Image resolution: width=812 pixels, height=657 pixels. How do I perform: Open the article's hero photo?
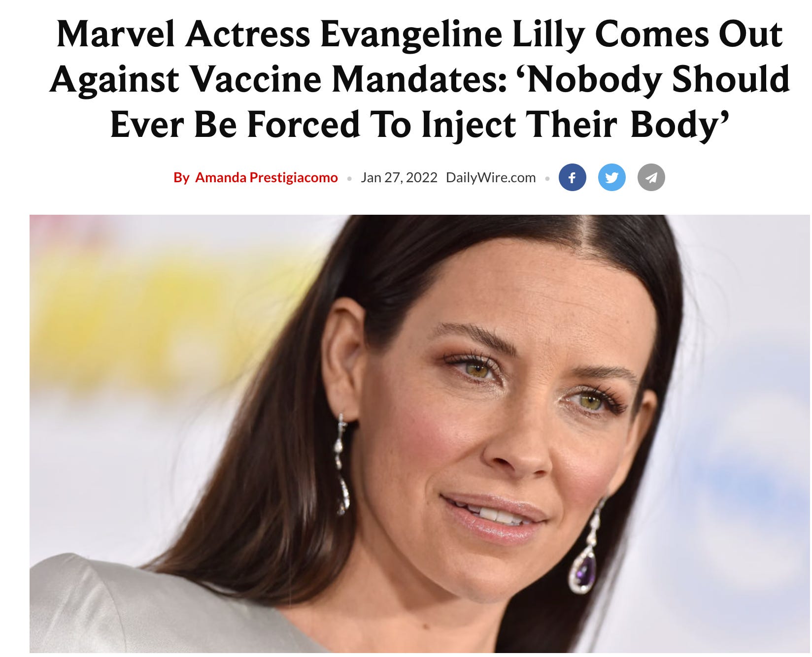pyautogui.click(x=420, y=434)
